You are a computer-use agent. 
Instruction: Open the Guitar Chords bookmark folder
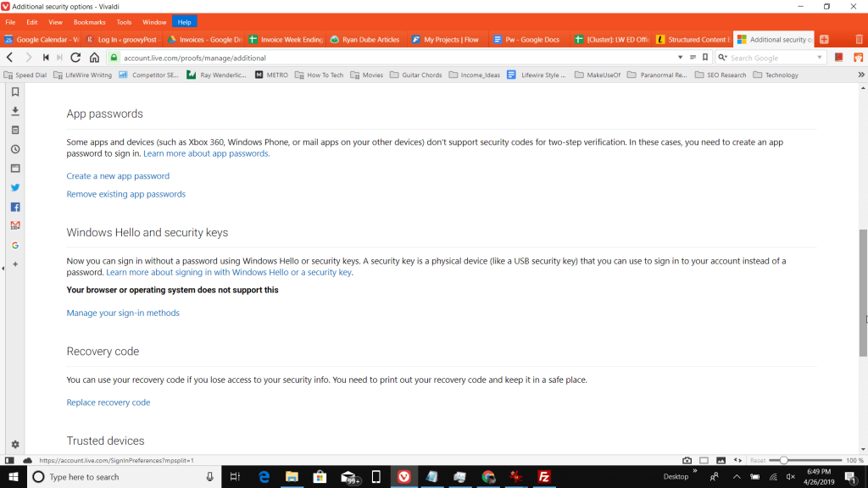415,75
